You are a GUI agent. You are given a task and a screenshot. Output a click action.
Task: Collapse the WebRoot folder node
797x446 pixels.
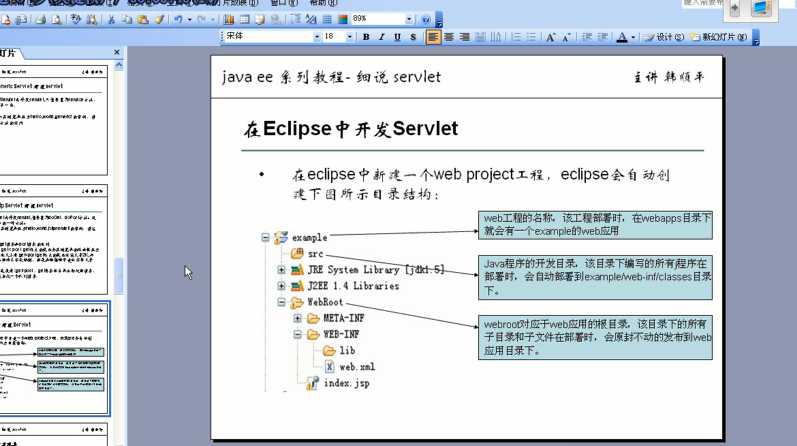point(281,302)
